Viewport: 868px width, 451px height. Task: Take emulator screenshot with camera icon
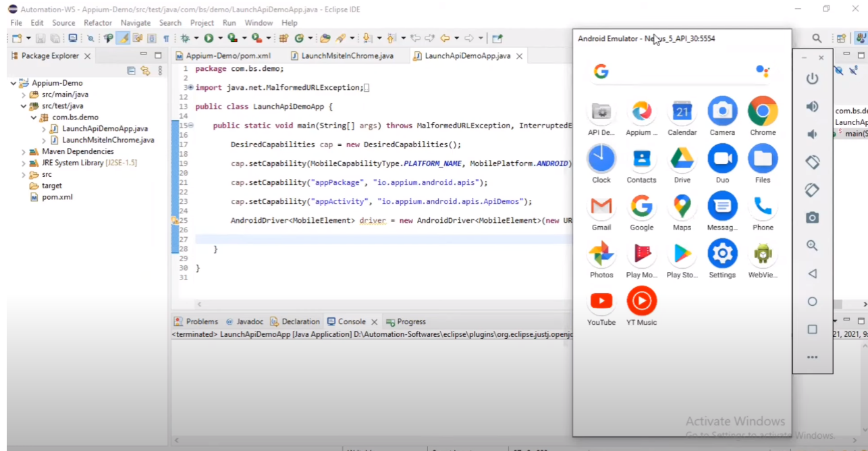(813, 217)
